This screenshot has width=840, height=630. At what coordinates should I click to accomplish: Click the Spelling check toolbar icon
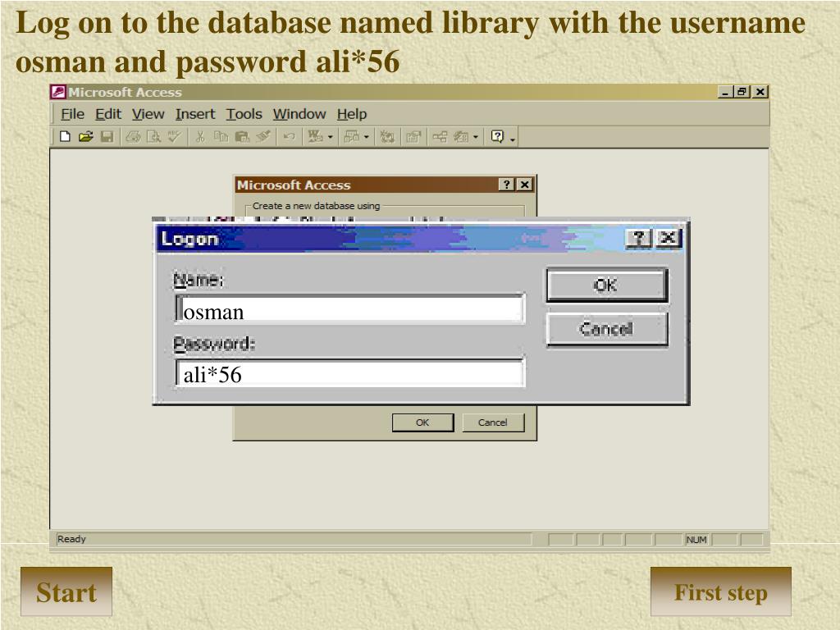(x=174, y=137)
